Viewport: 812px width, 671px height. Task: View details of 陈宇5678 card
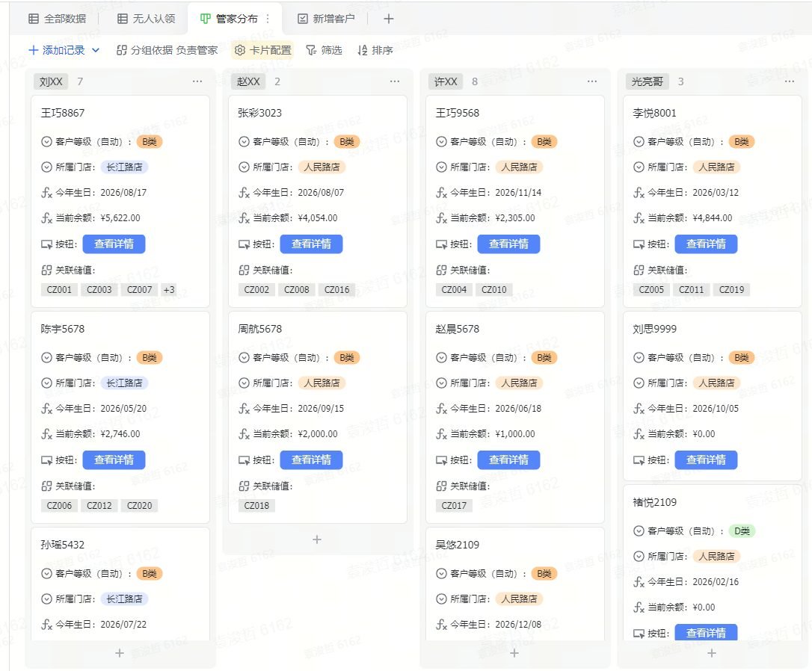tap(114, 460)
